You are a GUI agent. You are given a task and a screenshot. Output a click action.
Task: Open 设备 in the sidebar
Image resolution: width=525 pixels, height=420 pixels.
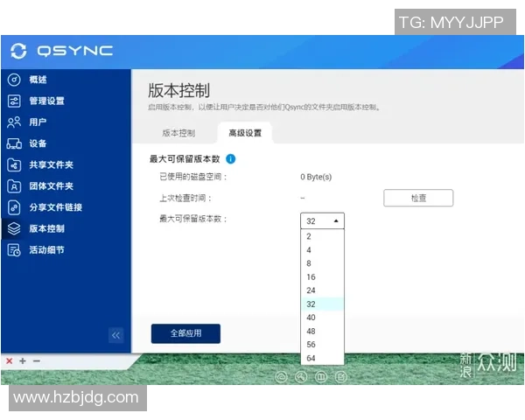point(66,143)
